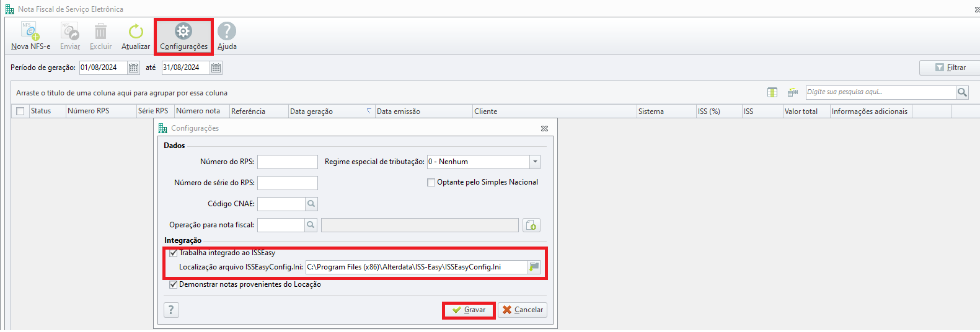Screen dimensions: 980x332
Task: Expand Regime especial de tributação dropdown
Action: click(x=535, y=162)
